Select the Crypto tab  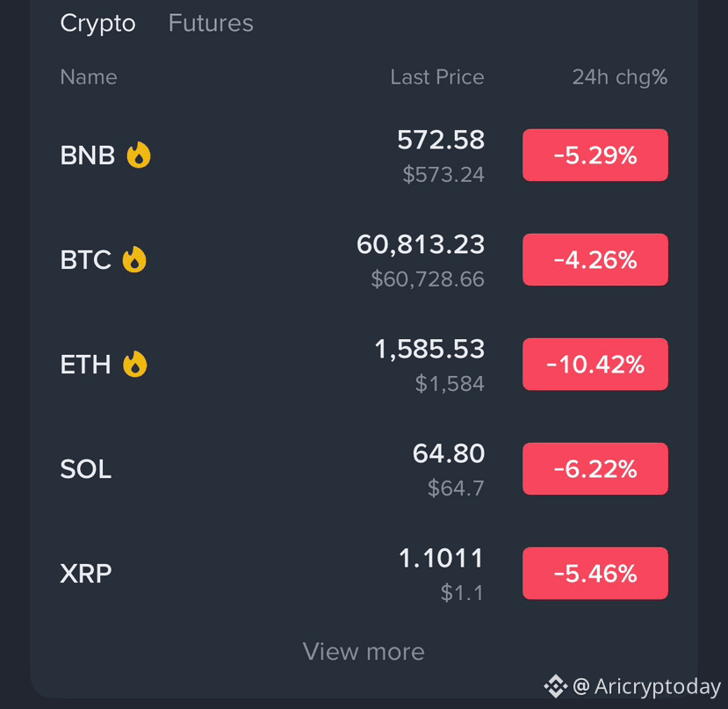[98, 23]
